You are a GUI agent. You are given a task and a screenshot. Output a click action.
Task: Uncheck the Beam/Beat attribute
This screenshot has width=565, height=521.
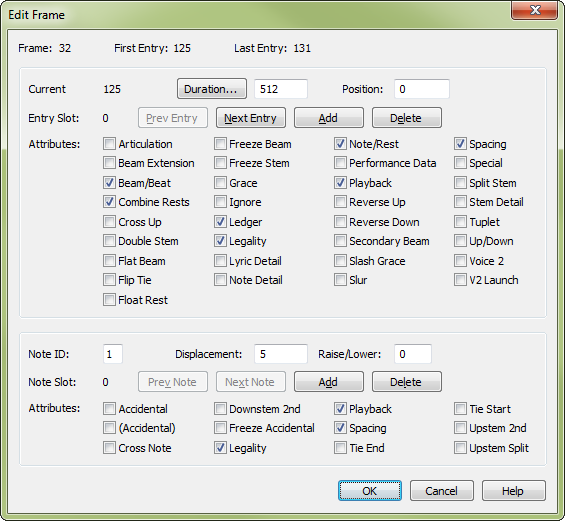[109, 183]
